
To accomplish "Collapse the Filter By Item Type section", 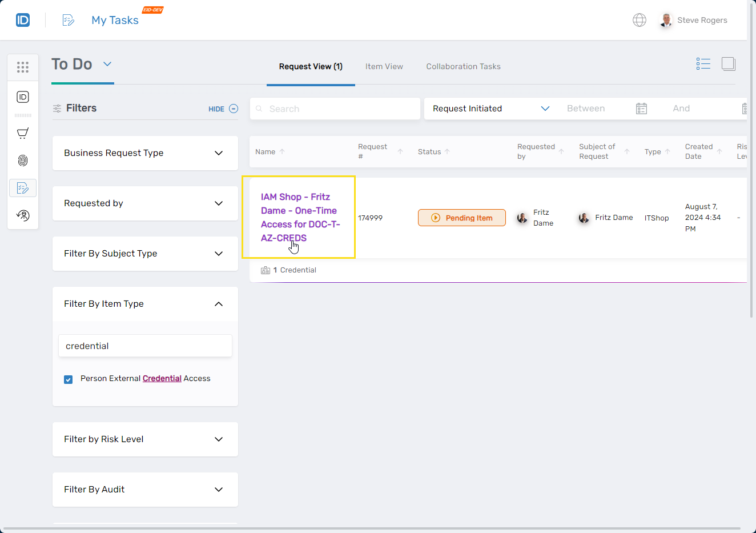I will coord(218,304).
